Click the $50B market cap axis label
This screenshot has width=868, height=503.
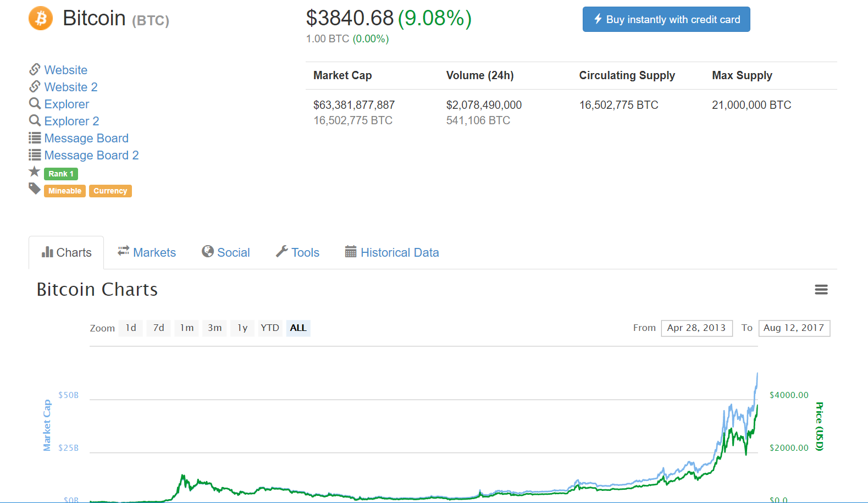pyautogui.click(x=69, y=395)
